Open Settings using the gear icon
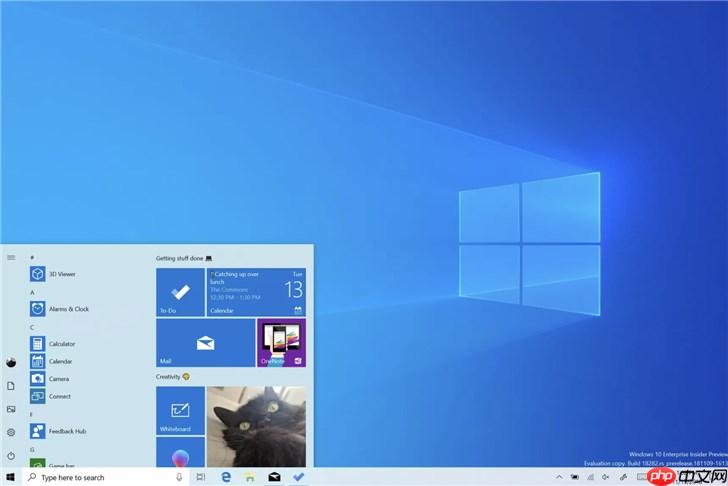This screenshot has width=728, height=486. click(x=11, y=432)
